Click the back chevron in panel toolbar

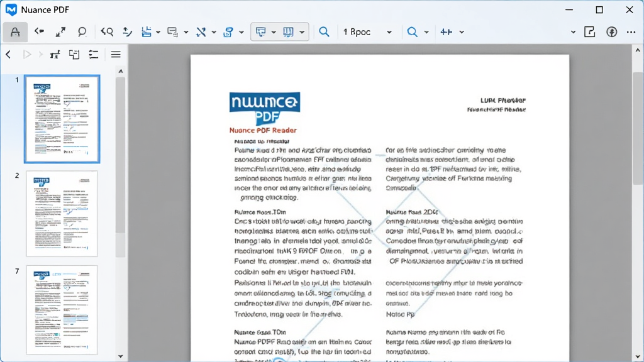(8, 54)
